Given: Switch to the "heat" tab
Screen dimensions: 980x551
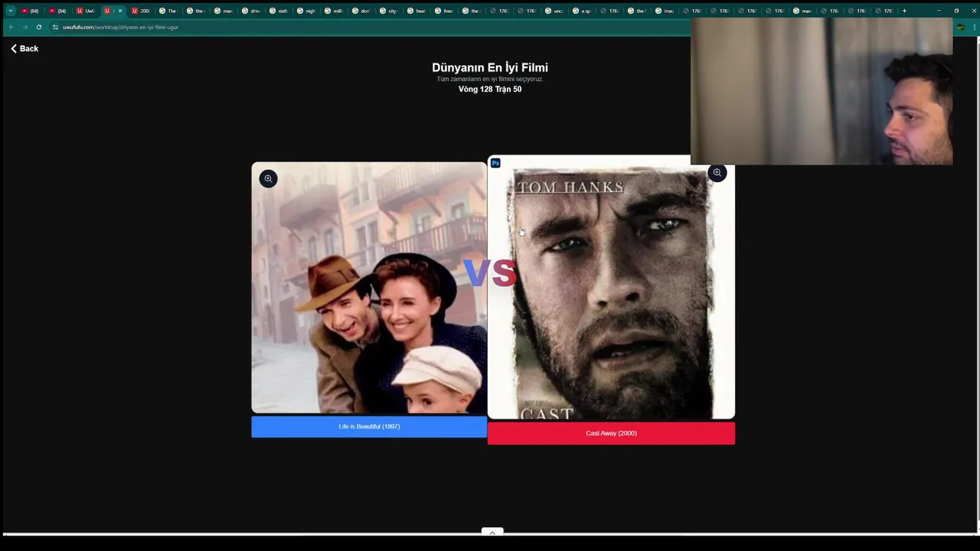Looking at the screenshot, I should 416,11.
